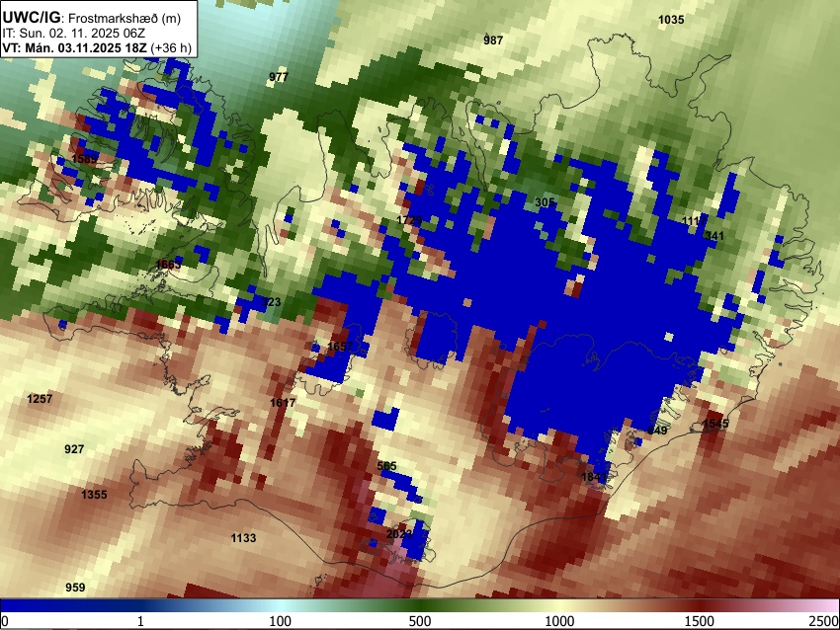Click the 1657 value label
Image resolution: width=840 pixels, height=630 pixels.
(340, 347)
